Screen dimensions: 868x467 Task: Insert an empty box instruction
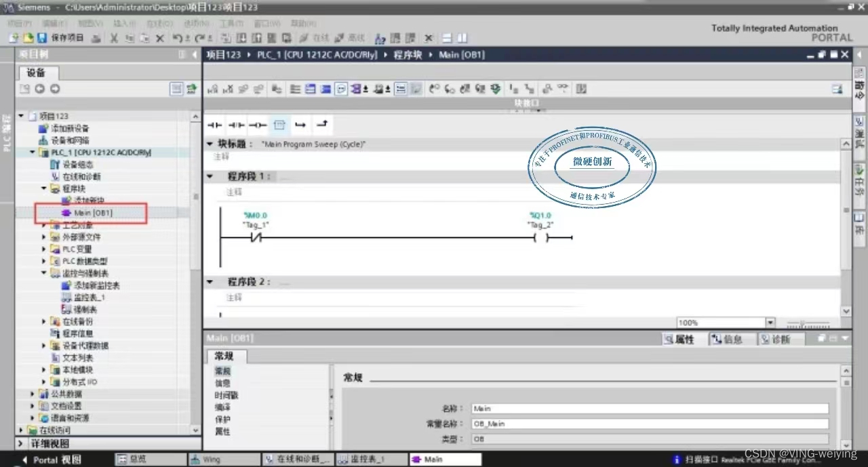279,125
